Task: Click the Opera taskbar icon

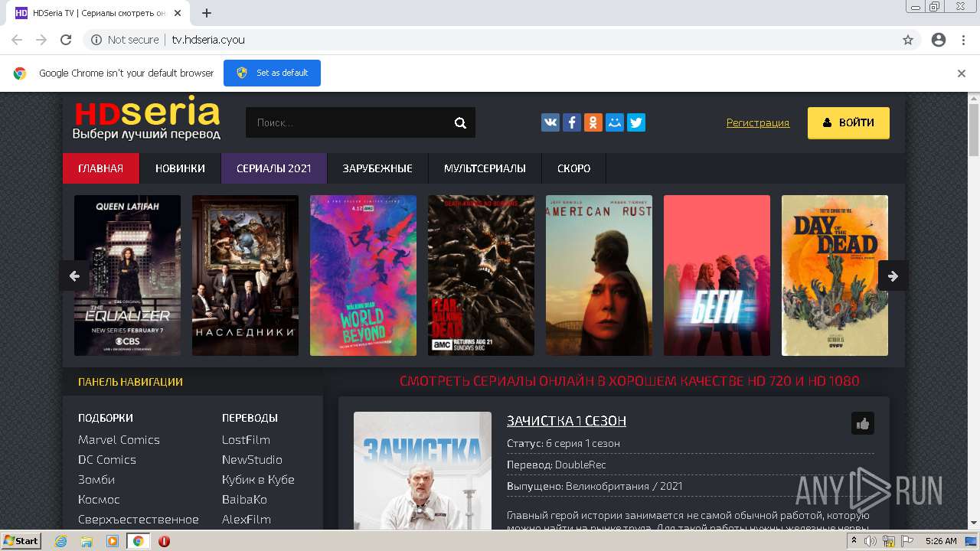Action: point(164,541)
